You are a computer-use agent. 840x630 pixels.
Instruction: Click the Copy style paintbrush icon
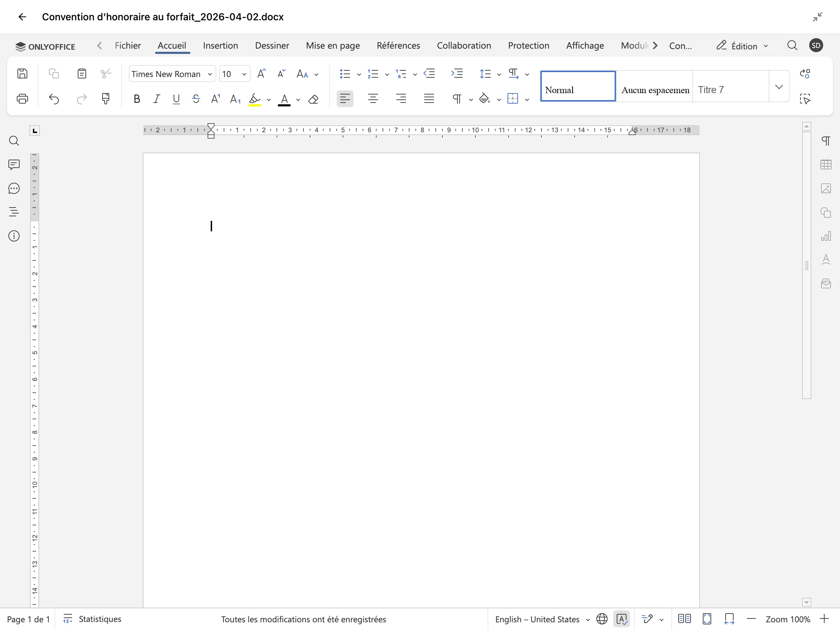coord(106,99)
